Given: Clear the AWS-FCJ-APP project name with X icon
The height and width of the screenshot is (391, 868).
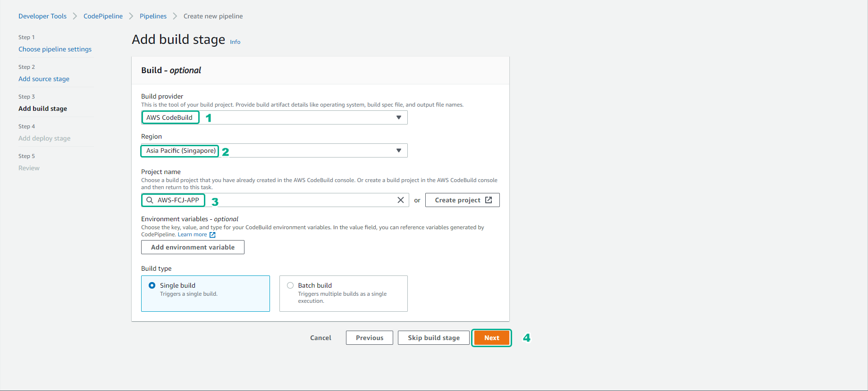Looking at the screenshot, I should coord(400,200).
